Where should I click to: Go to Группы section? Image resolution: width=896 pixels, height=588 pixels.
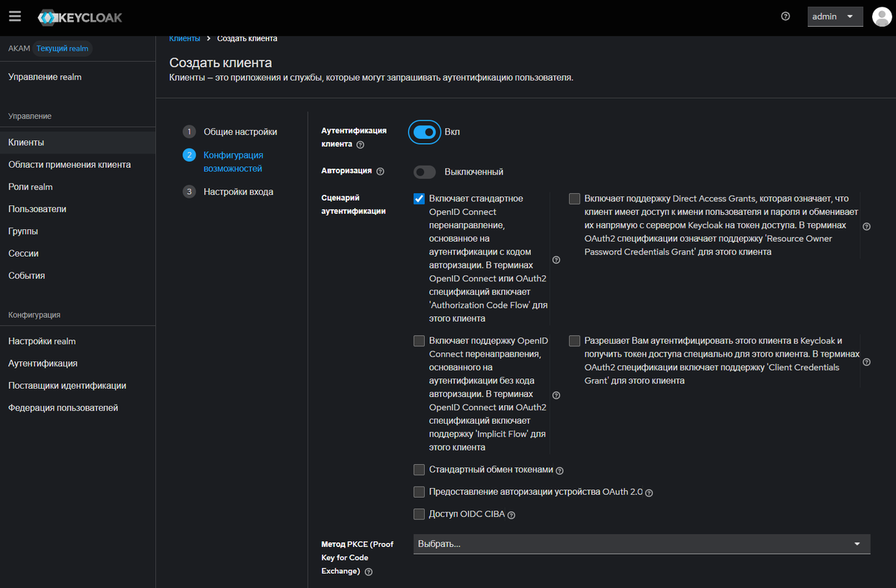pos(78,231)
